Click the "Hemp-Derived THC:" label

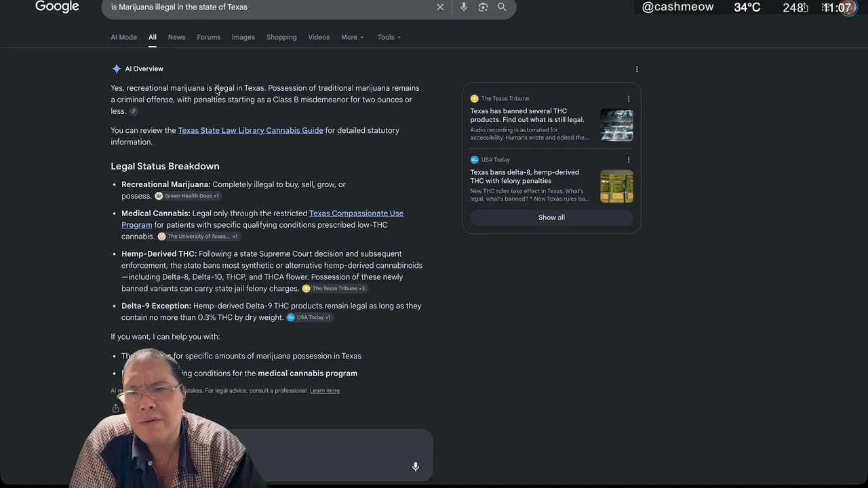(159, 254)
